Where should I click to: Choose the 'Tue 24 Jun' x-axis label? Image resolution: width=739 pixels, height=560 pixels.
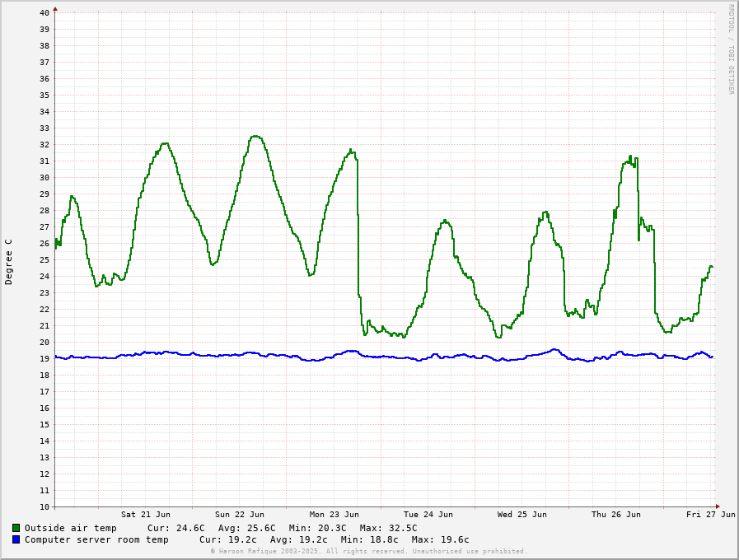pyautogui.click(x=428, y=514)
